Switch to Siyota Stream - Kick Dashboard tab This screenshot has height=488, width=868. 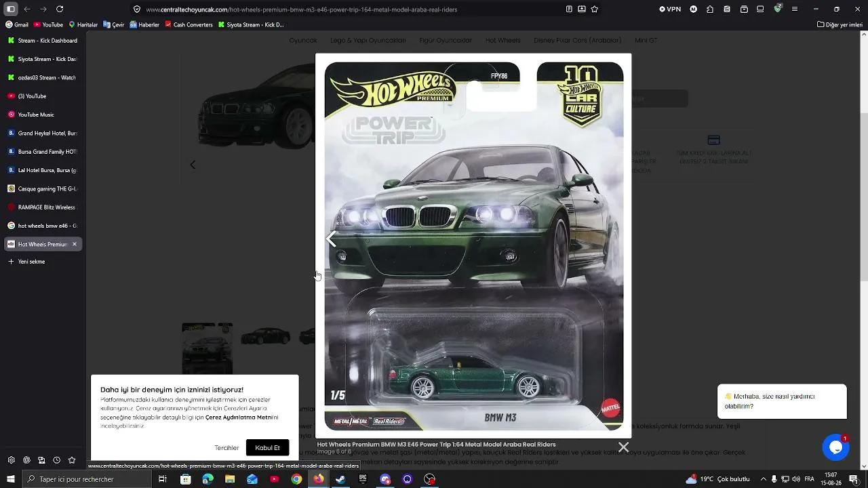(x=43, y=59)
